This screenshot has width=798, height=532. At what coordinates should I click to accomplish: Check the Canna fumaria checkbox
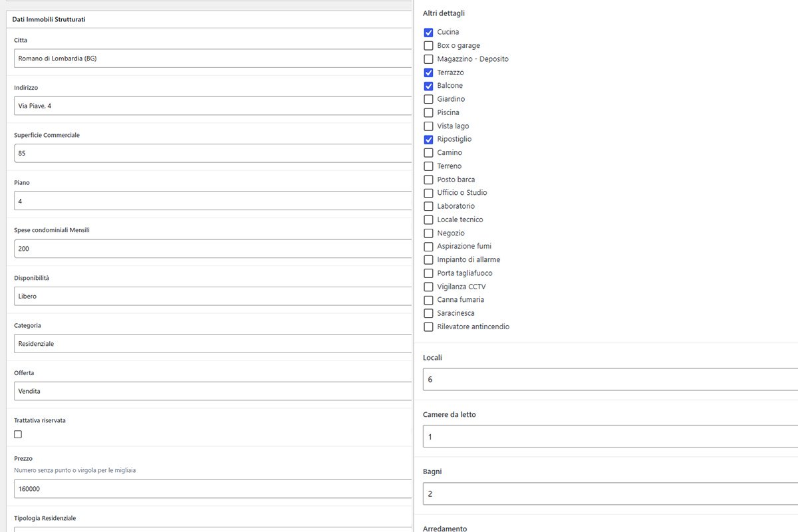click(x=428, y=300)
